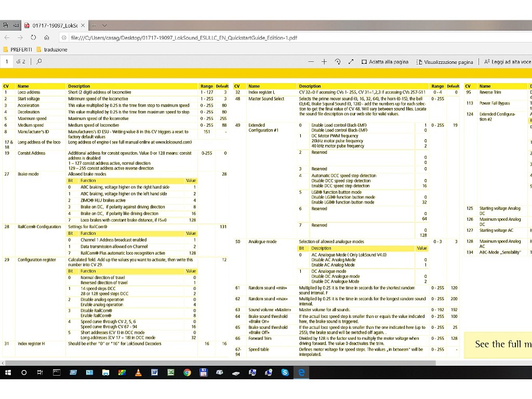The height and width of the screenshot is (399, 532).
Task: Click the page number input field
Action: coord(7,62)
